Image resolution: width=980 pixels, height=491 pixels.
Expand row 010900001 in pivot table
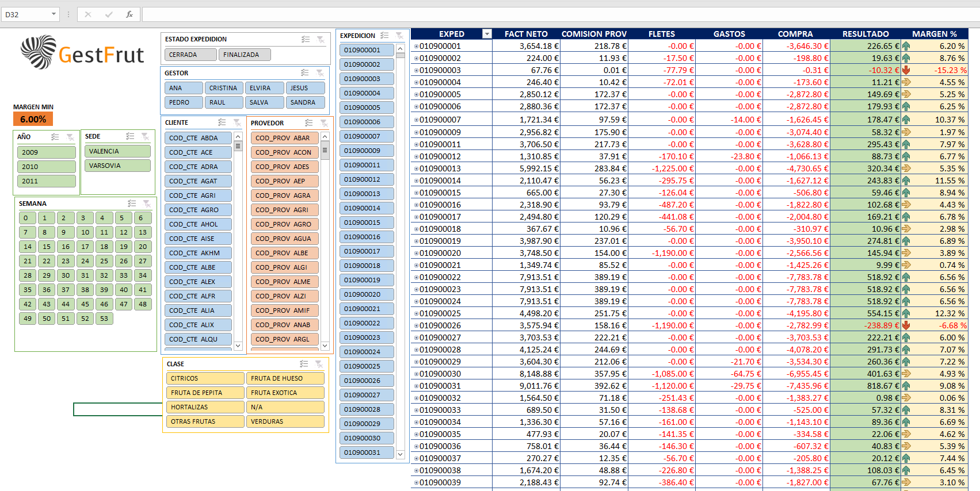point(416,47)
